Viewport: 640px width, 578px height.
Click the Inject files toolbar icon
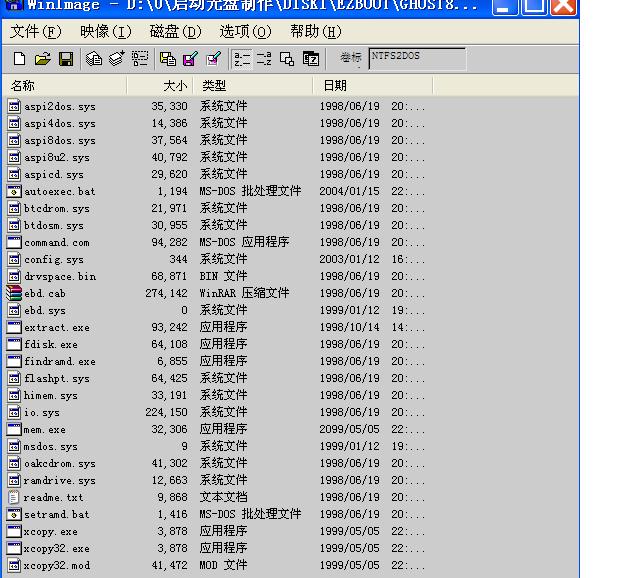pos(168,59)
